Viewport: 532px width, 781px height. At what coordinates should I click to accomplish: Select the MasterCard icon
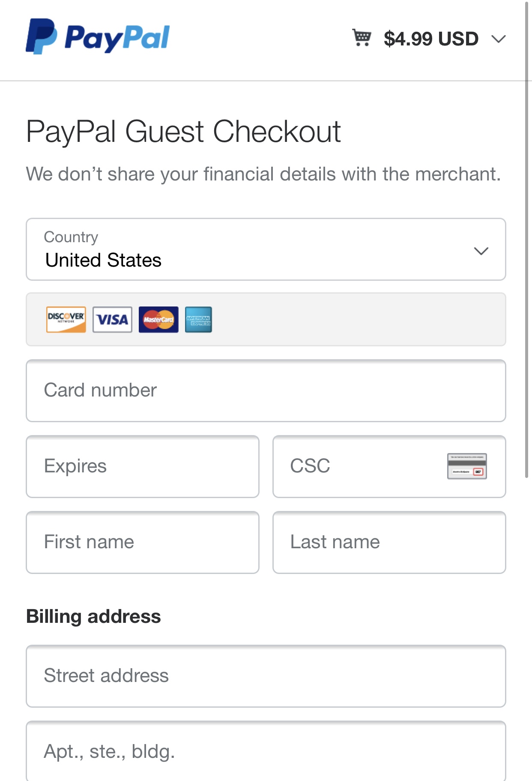tap(158, 319)
